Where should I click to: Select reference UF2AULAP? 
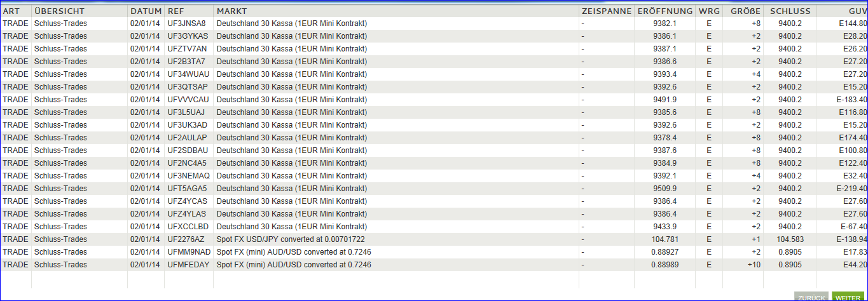[188, 138]
